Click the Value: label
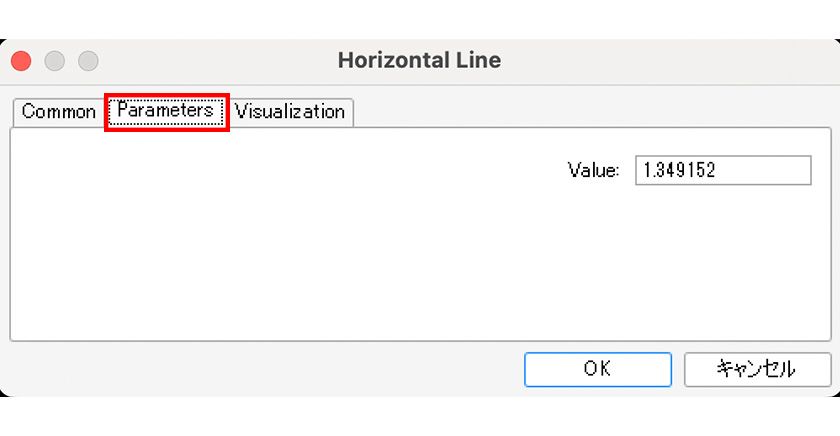 coord(594,170)
